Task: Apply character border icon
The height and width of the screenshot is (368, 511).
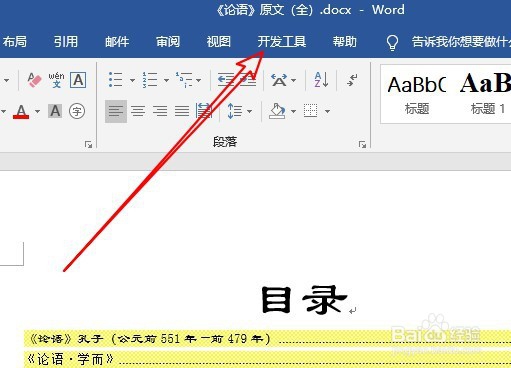Action: point(78,80)
